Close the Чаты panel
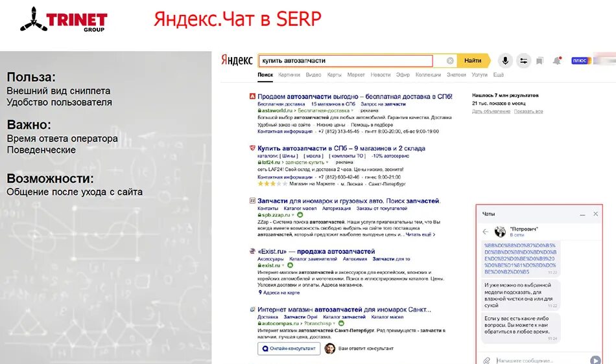This screenshot has height=364, width=616. click(595, 214)
